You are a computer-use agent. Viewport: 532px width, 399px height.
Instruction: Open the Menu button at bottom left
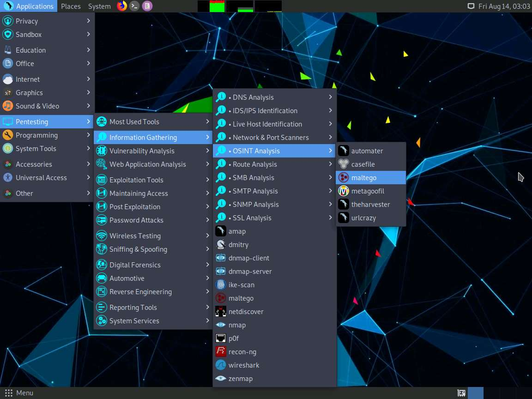pyautogui.click(x=19, y=393)
